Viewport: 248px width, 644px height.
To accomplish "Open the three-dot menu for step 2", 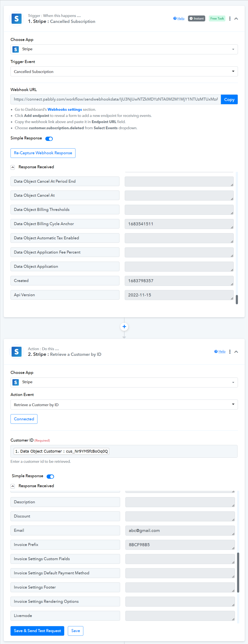I will click(230, 352).
